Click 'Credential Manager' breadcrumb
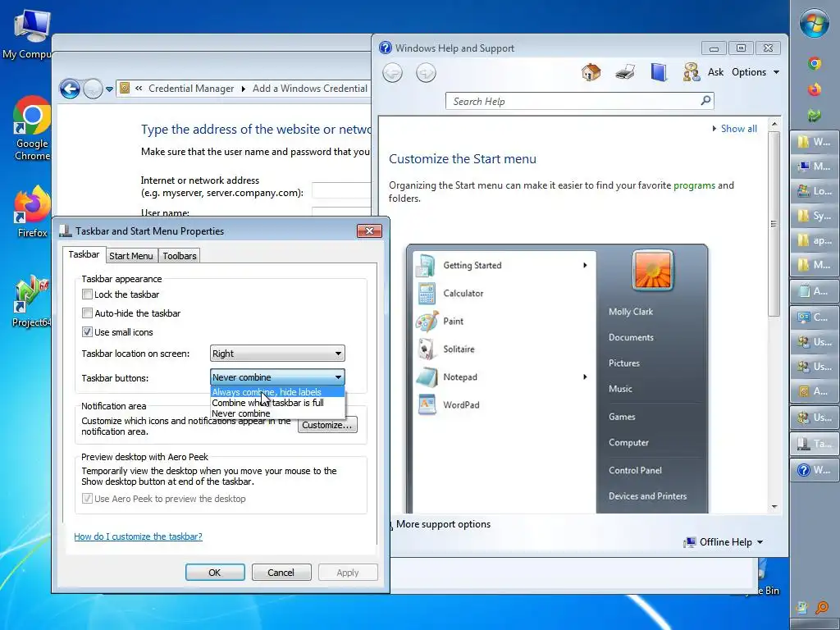The width and height of the screenshot is (840, 630). pyautogui.click(x=190, y=89)
